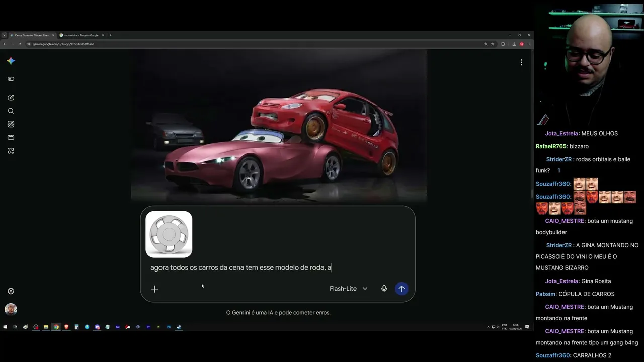Screen dimensions: 644x362
Task: Open Chrome from the taskbar
Action: (x=56, y=327)
